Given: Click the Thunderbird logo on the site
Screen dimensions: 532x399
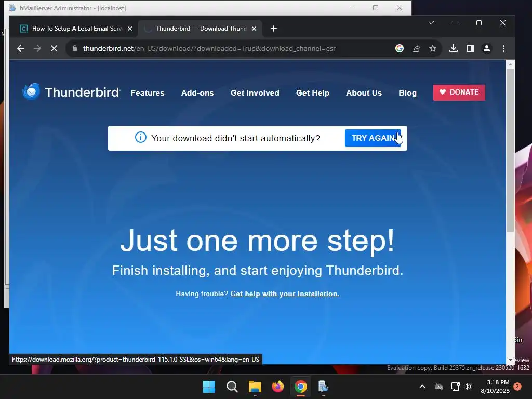Looking at the screenshot, I should click(x=71, y=92).
